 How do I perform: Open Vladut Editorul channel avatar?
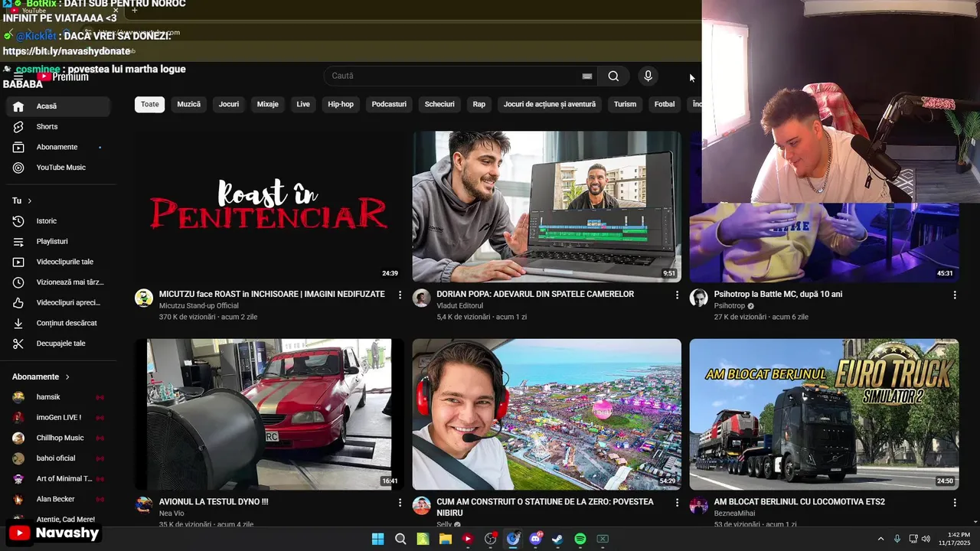422,298
